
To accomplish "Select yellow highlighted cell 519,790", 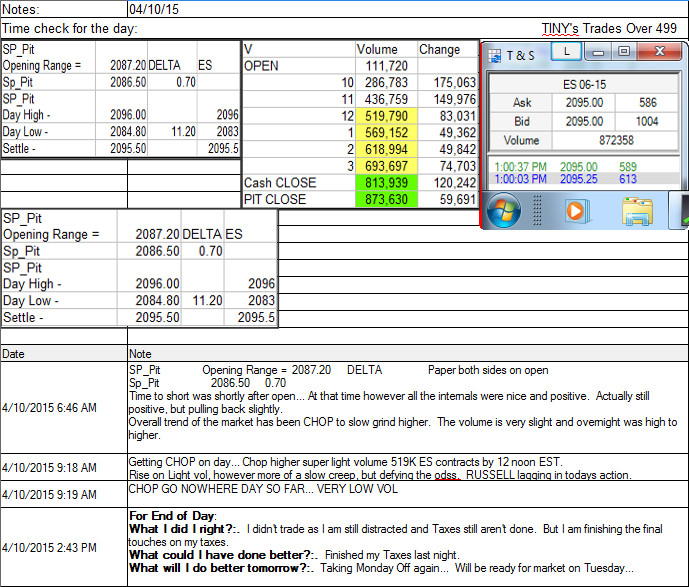I will click(x=386, y=116).
